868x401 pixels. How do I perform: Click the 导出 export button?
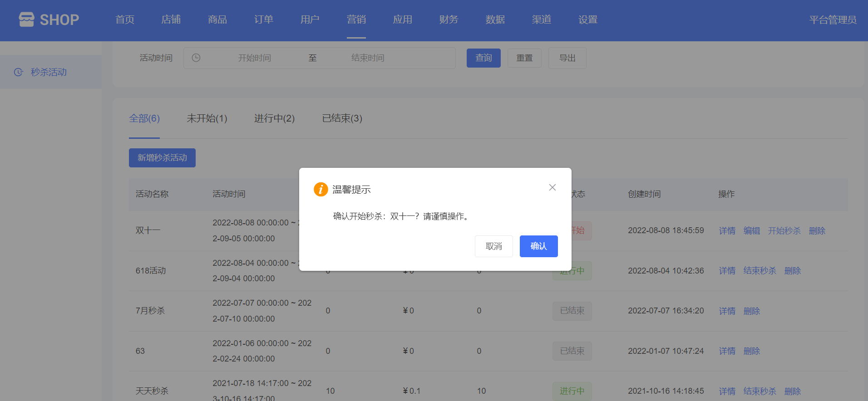[x=567, y=58]
